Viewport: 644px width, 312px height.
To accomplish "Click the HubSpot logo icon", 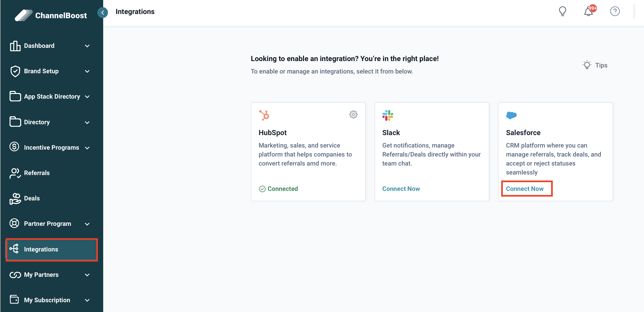I will (264, 115).
